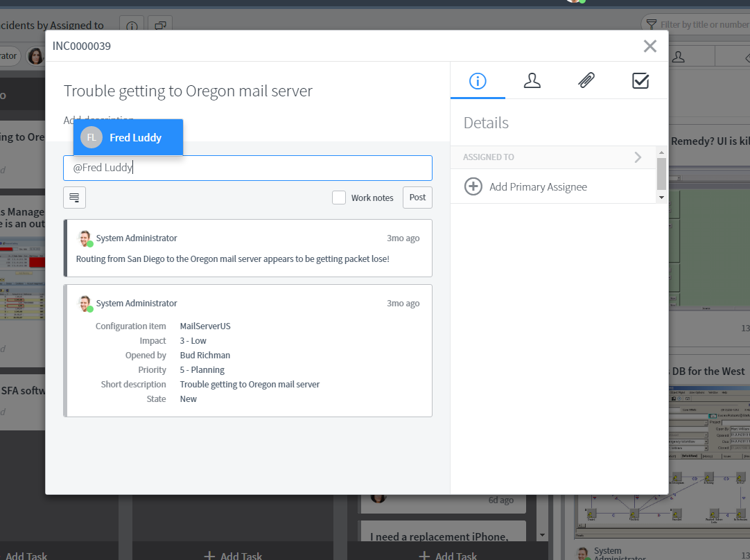Click the INC0000039 number in dialog header
The height and width of the screenshot is (560, 750).
(81, 46)
